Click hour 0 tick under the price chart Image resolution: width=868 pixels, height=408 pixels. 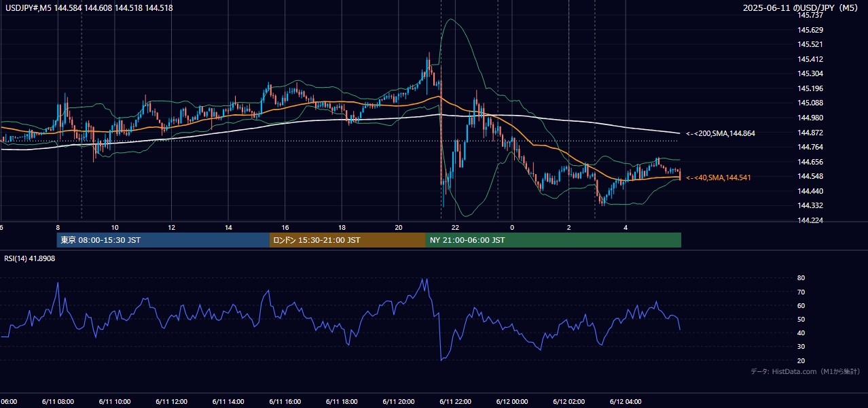pos(512,228)
